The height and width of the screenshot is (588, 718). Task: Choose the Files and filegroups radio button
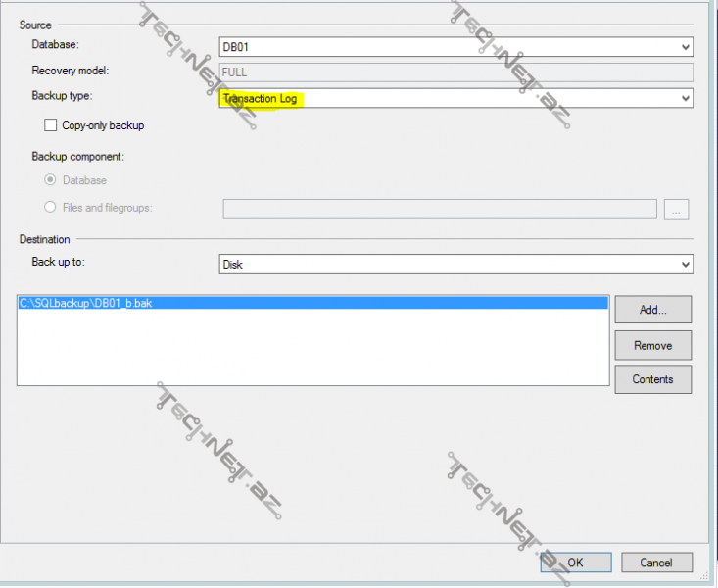click(51, 207)
